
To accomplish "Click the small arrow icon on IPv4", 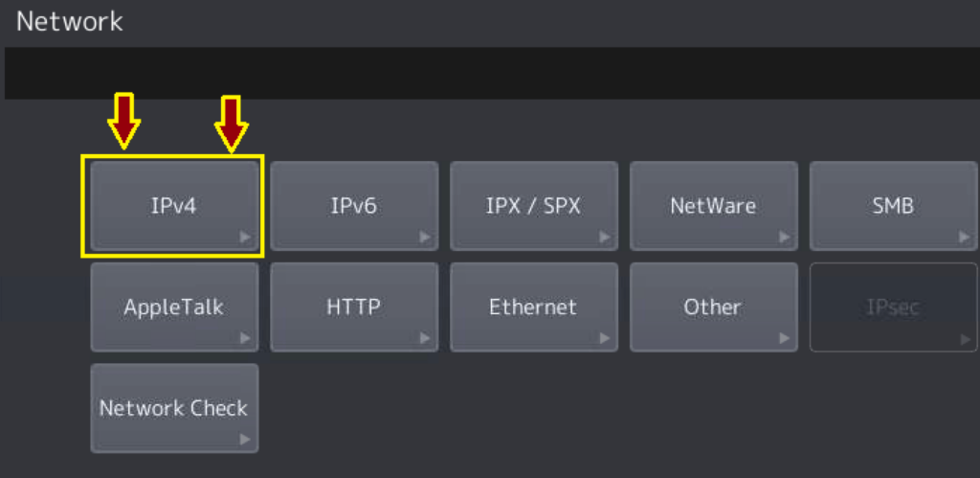I will point(246,238).
